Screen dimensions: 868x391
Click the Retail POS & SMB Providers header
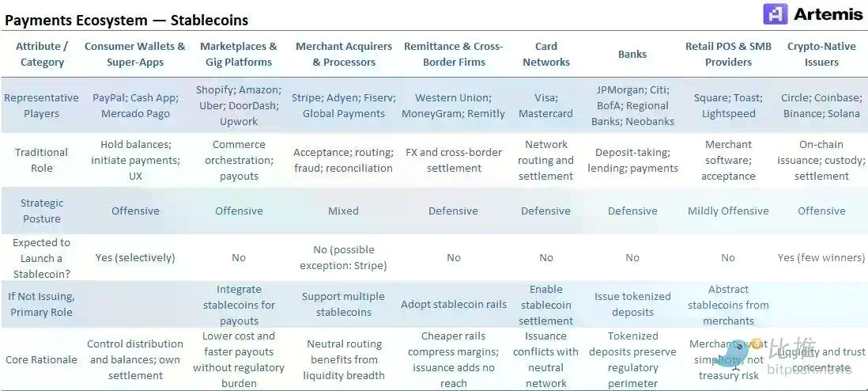tap(728, 54)
